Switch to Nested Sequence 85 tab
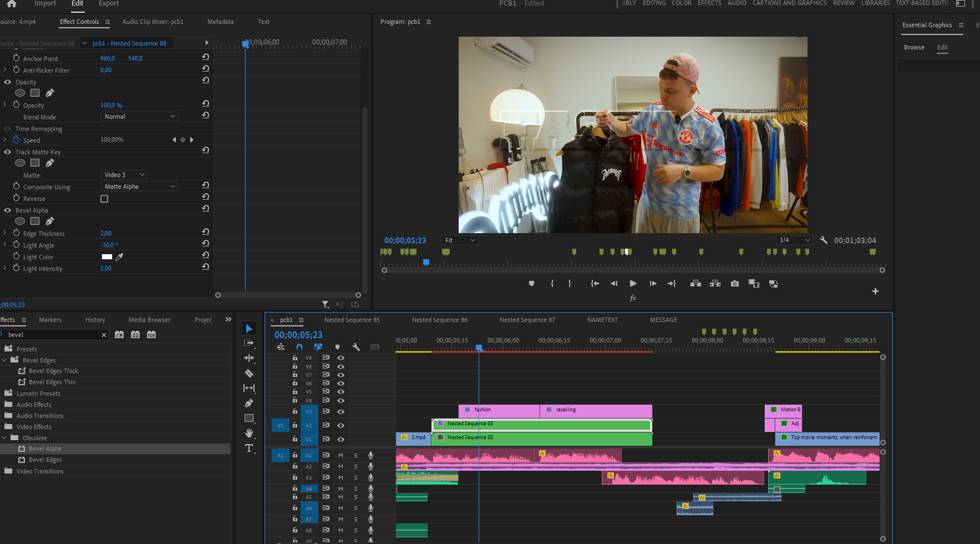 point(352,320)
